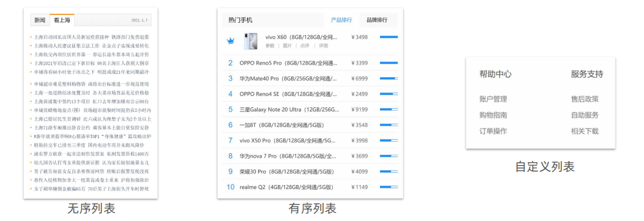The image size is (644, 221).
Task: Open headline 上海一处道路结冰处置及时
Action: (62, 93)
